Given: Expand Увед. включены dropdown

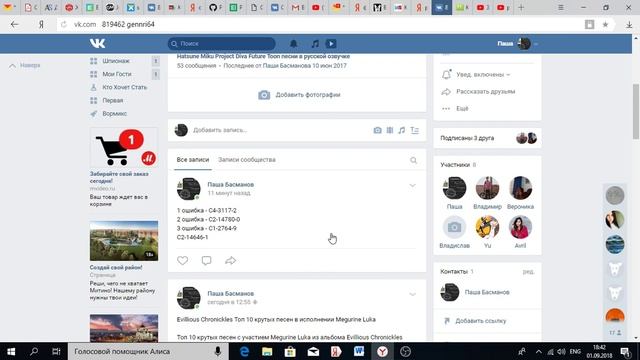Looking at the screenshot, I should coord(483,75).
